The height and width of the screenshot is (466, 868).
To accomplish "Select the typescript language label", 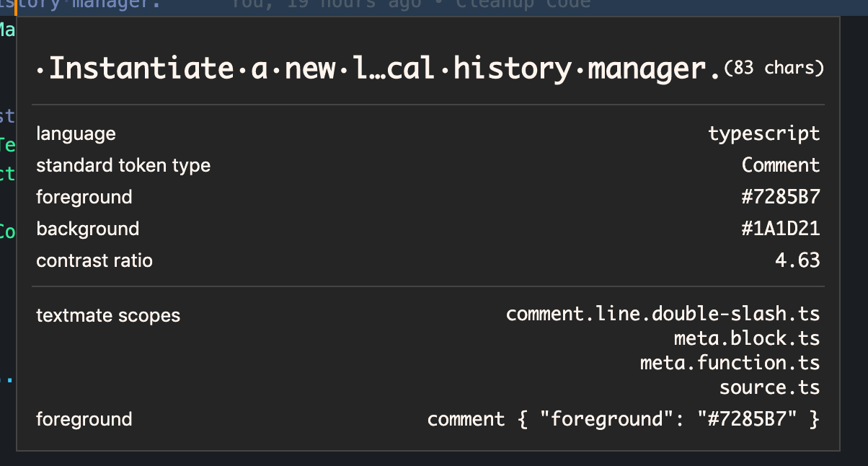I will pos(764,133).
